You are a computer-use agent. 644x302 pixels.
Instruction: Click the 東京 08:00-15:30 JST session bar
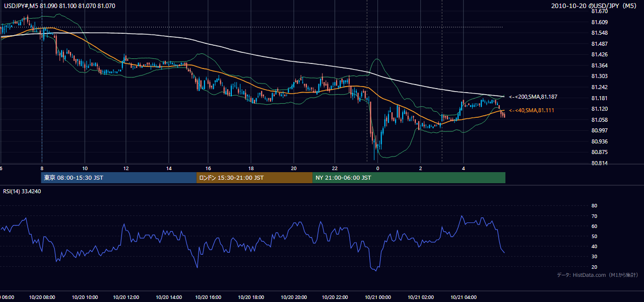click(119, 178)
